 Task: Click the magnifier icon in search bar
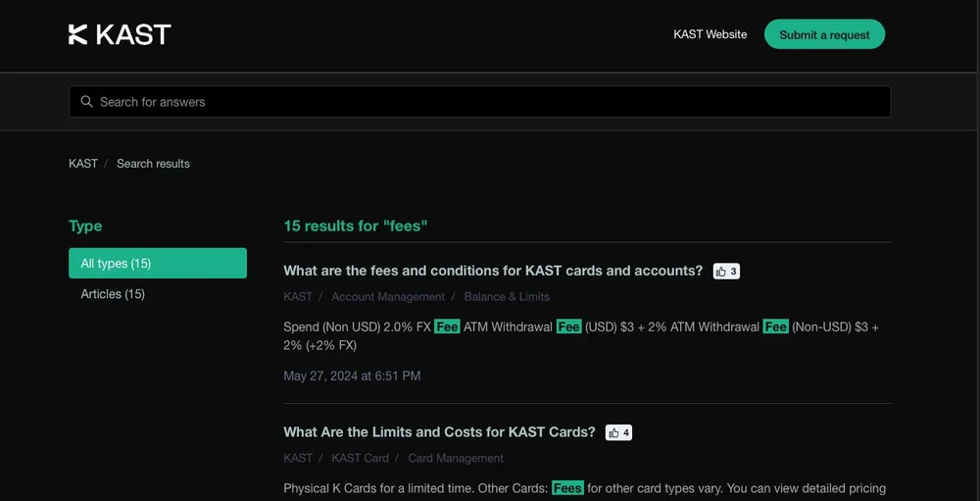(x=87, y=101)
